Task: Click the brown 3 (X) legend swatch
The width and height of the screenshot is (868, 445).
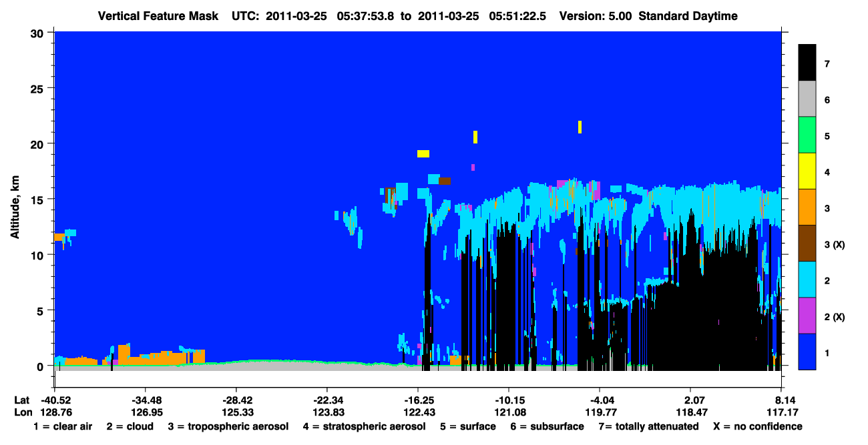Action: pyautogui.click(x=807, y=243)
